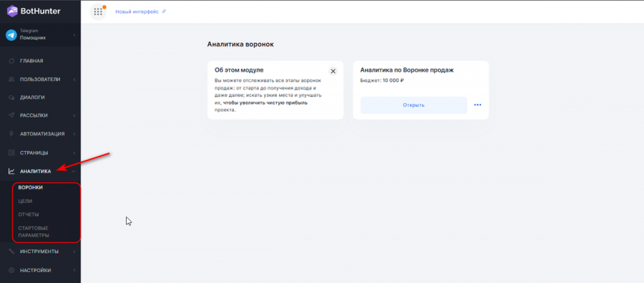Expand the Автоматизация submenu chevron
Image resolution: width=644 pixels, height=283 pixels.
74,134
